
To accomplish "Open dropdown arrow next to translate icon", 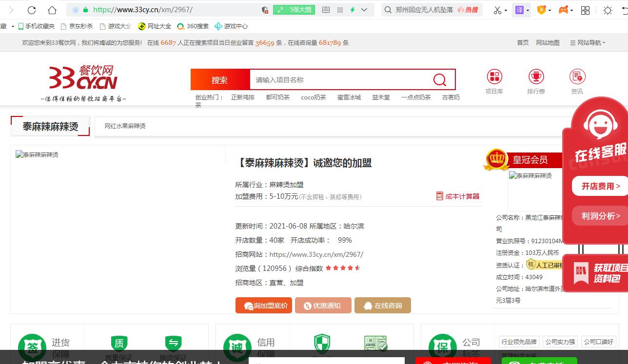I will [528, 10].
